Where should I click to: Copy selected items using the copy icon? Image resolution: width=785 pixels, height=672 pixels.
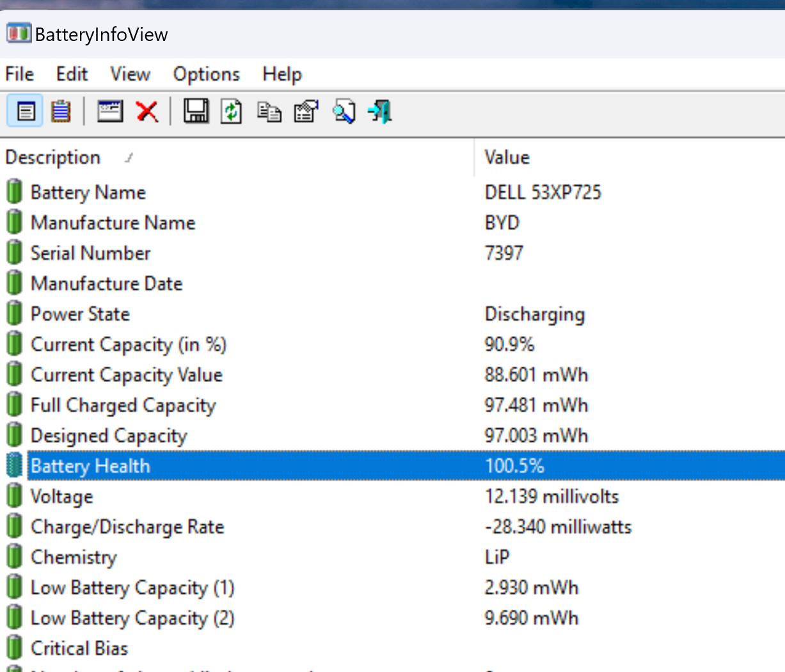click(x=269, y=112)
